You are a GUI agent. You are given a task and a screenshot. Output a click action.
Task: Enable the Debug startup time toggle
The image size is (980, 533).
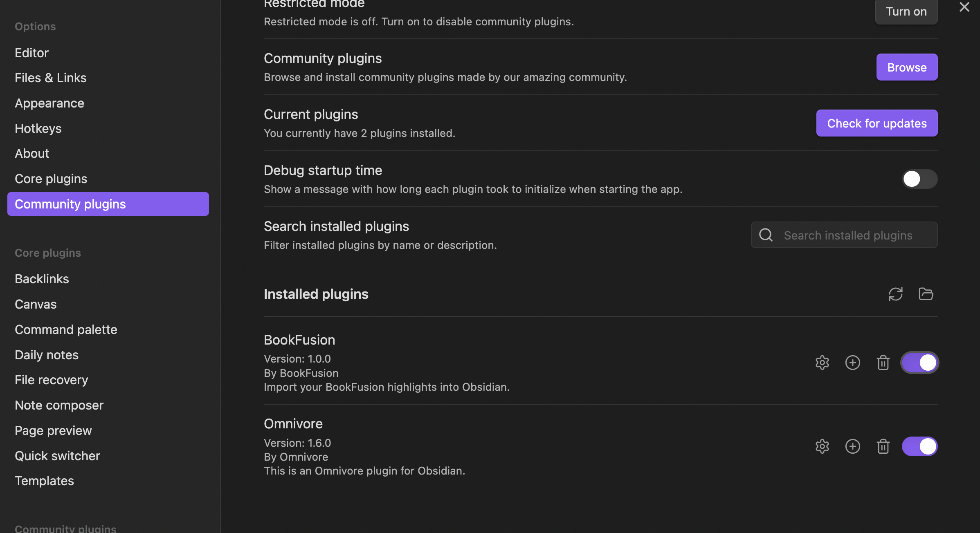tap(919, 179)
